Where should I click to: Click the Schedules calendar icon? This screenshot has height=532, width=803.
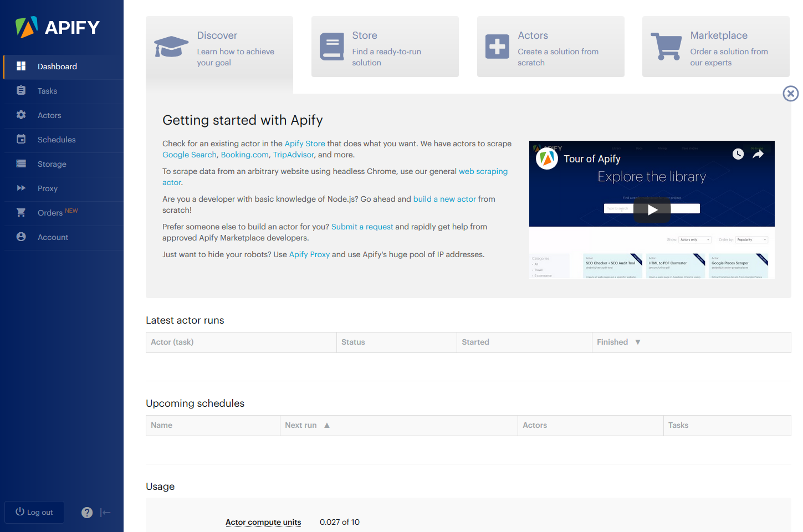coord(21,139)
